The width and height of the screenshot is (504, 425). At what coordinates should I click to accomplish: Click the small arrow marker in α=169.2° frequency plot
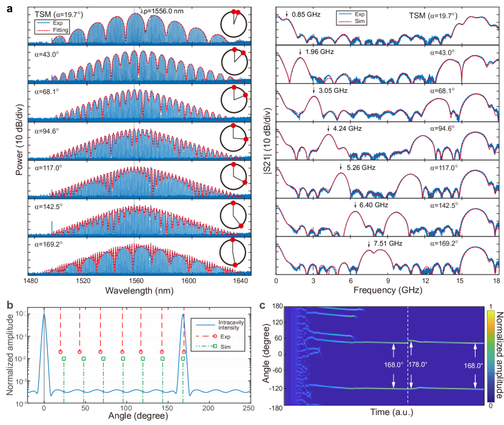coord(369,244)
